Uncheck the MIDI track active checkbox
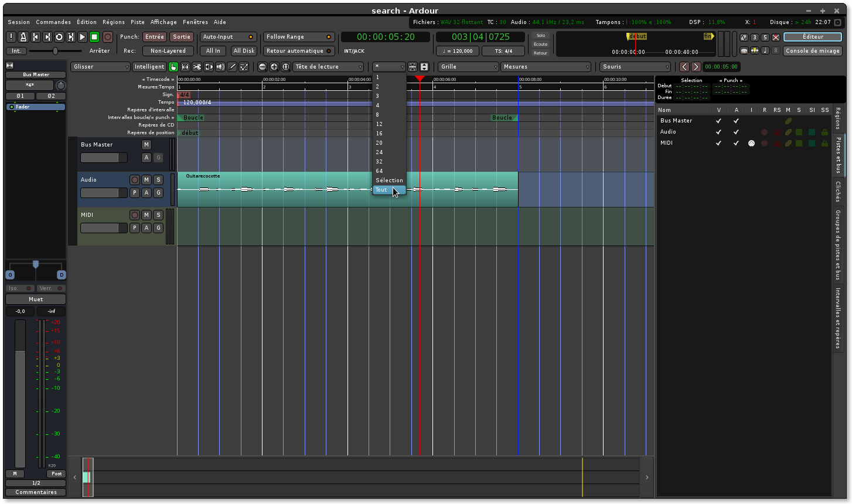 (736, 143)
